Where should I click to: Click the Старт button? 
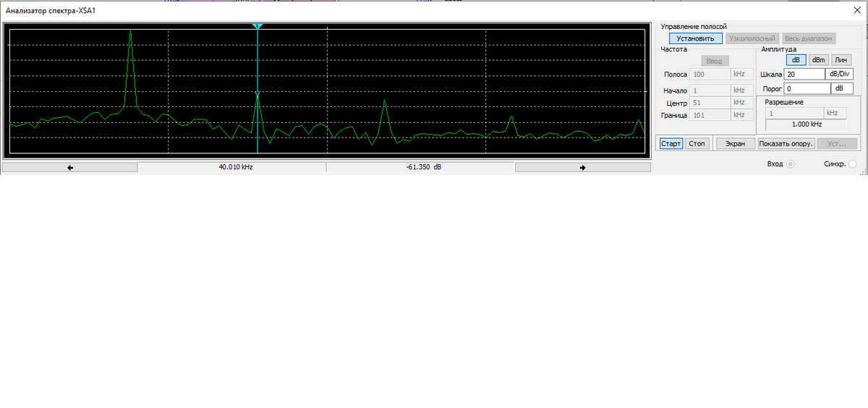tap(671, 143)
